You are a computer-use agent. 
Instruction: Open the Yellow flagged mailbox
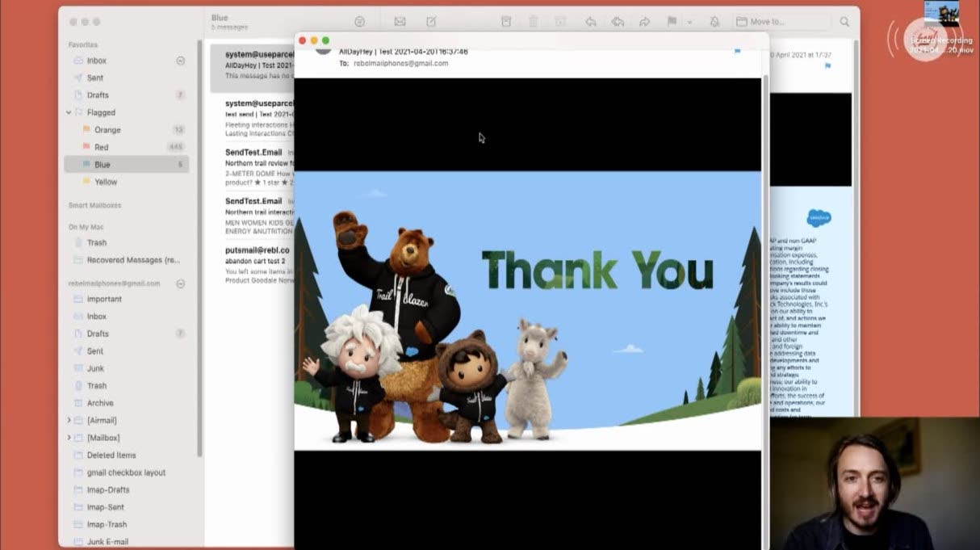click(125, 182)
